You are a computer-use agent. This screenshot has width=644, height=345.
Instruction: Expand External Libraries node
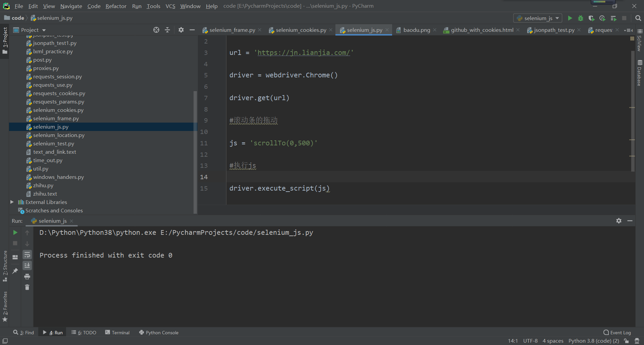(x=12, y=202)
